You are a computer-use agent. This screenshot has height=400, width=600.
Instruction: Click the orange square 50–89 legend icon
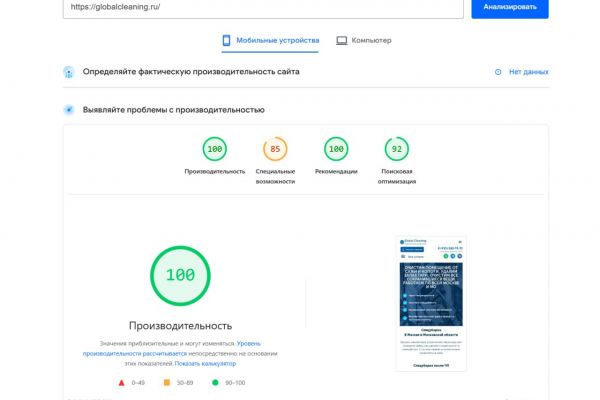[x=167, y=382]
